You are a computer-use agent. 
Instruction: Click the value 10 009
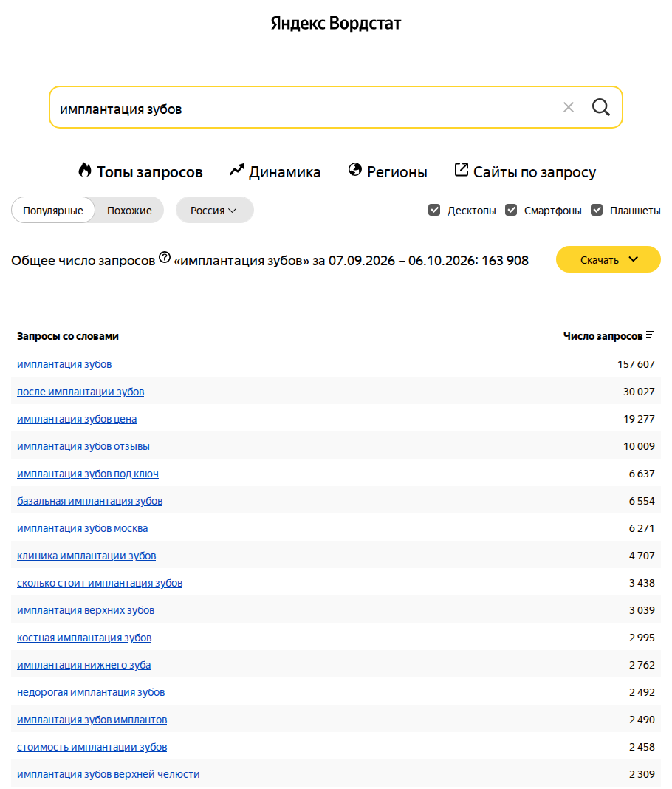pos(639,446)
